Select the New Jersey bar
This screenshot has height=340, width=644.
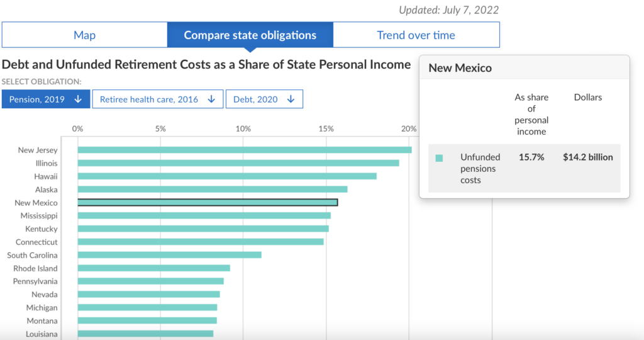(x=245, y=150)
